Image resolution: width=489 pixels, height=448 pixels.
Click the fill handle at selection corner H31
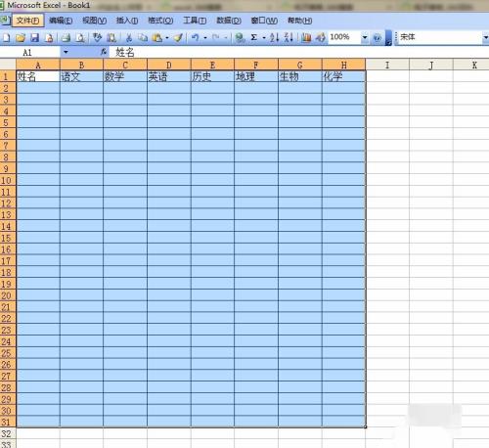click(x=366, y=427)
